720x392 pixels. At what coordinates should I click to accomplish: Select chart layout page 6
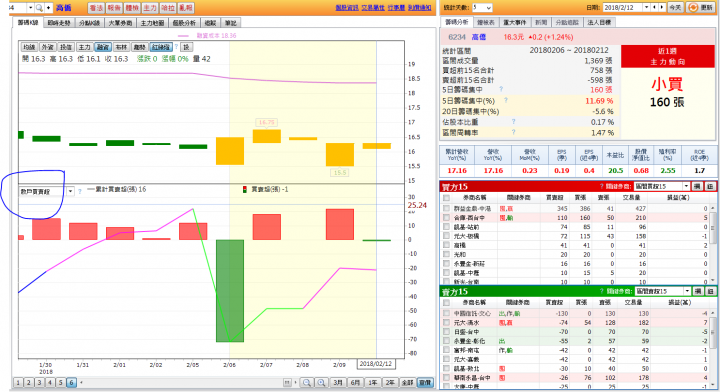tap(71, 382)
